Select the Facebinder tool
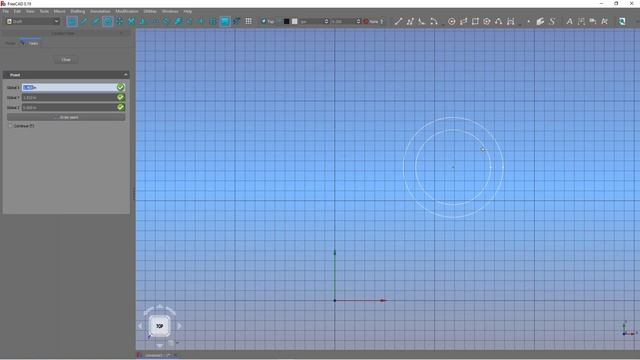640x360 pixels. 540,21
